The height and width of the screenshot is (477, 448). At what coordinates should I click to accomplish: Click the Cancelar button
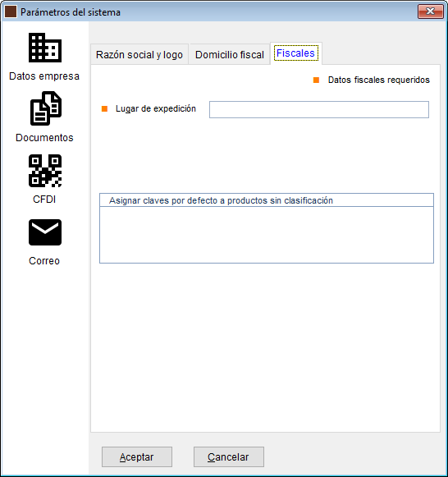(x=229, y=456)
